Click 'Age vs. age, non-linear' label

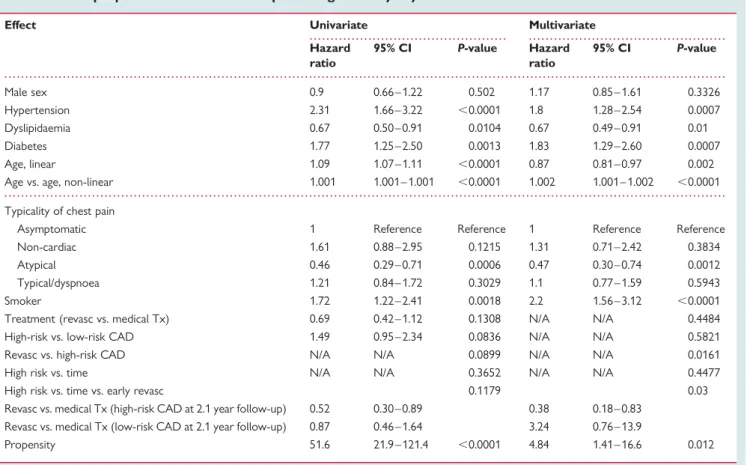click(59, 182)
